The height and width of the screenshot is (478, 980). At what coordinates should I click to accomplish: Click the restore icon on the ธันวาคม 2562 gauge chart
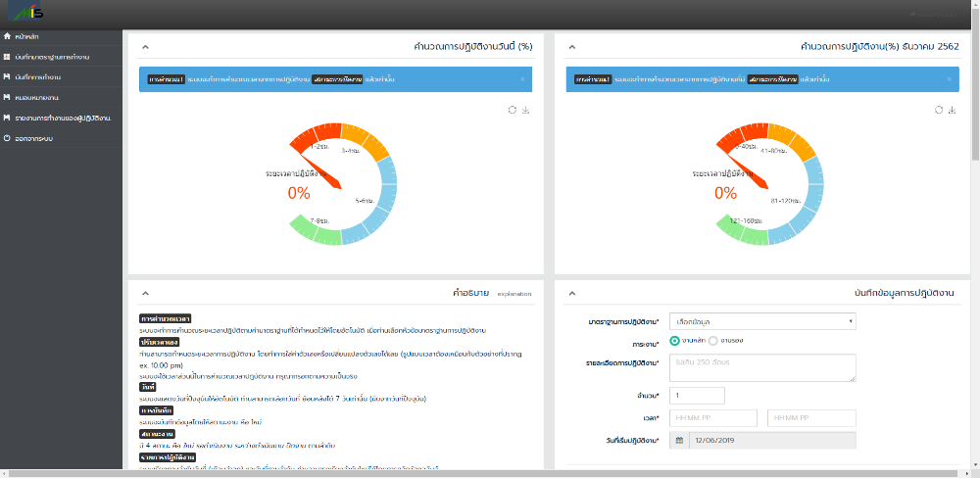click(939, 110)
